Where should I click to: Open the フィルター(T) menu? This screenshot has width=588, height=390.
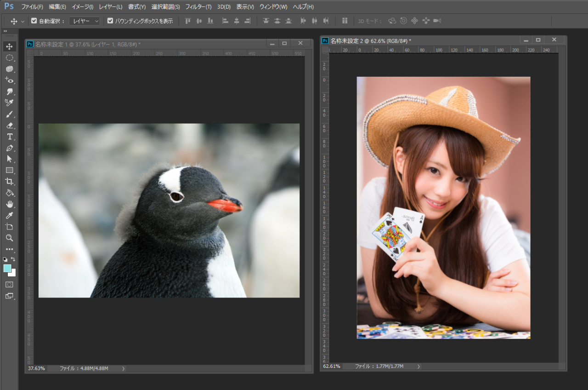tap(198, 7)
